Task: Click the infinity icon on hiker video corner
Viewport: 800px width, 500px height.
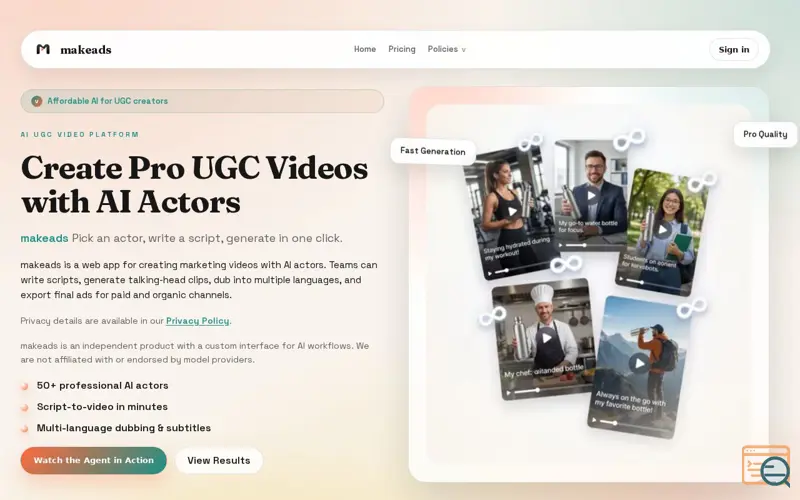Action: click(x=692, y=308)
